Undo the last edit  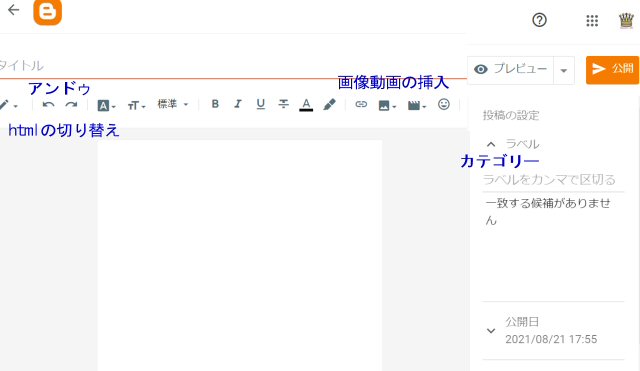pos(48,105)
